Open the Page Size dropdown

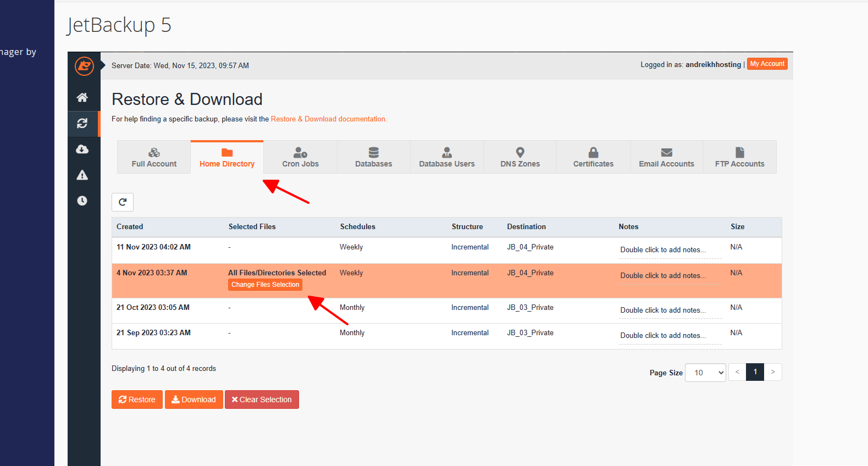(x=705, y=373)
